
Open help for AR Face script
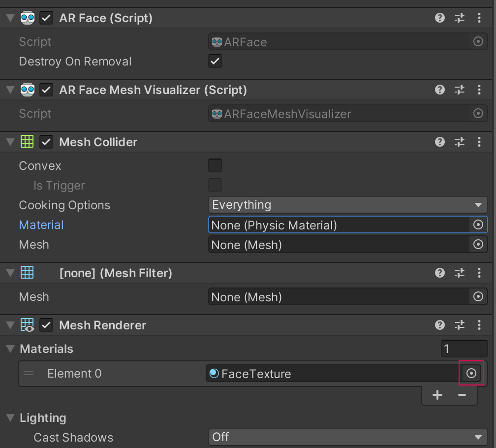tap(440, 18)
